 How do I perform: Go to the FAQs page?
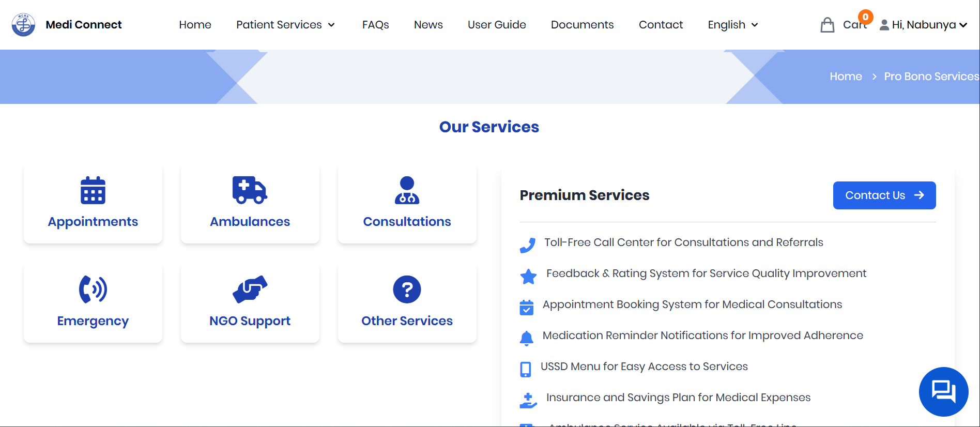click(x=375, y=25)
